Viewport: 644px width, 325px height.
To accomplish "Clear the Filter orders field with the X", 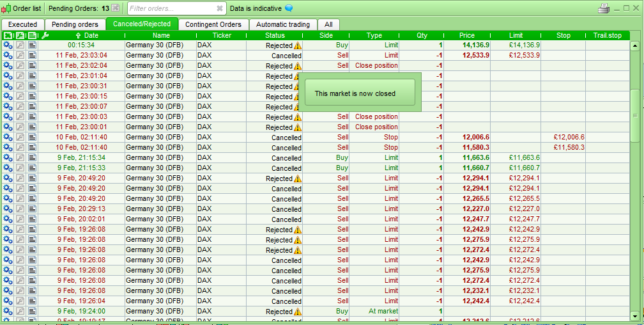I will (220, 8).
